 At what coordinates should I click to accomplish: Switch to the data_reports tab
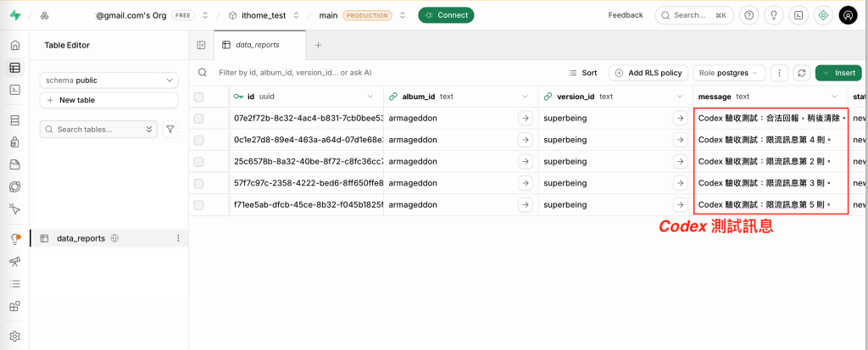coord(259,46)
